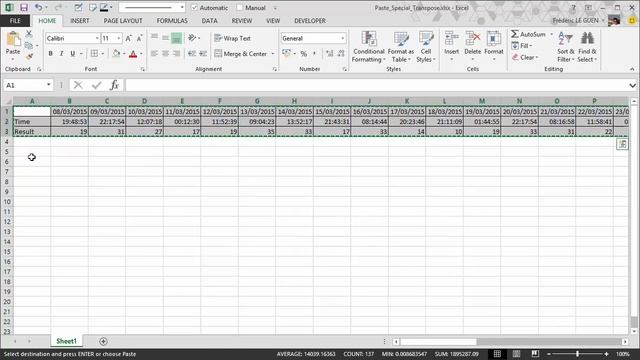Open Conditional Formatting menu
This screenshot has width=640, height=360.
[x=369, y=47]
